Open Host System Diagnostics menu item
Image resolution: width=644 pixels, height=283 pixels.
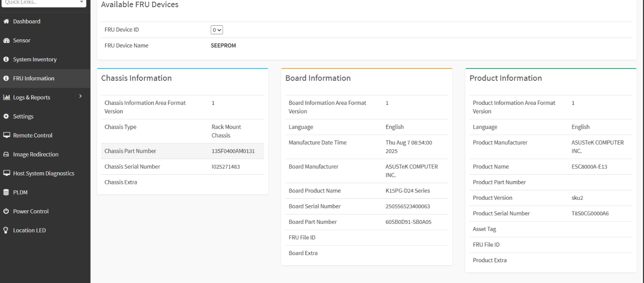click(43, 173)
